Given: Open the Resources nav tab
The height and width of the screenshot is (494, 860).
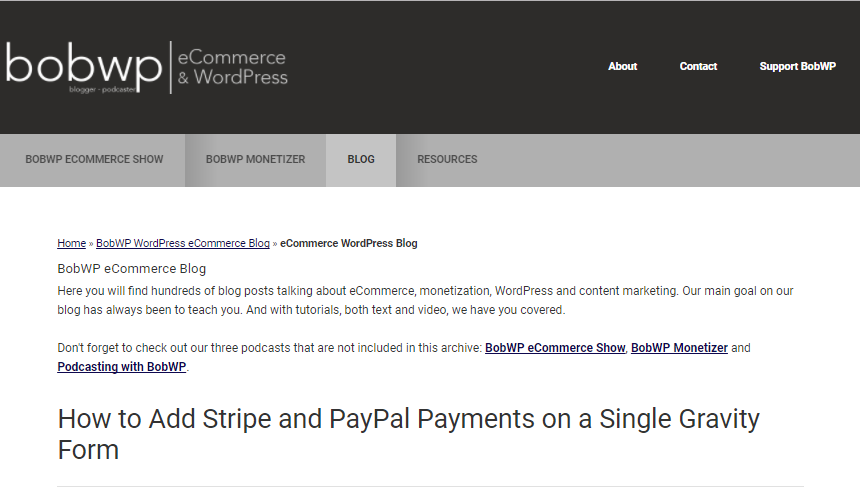Looking at the screenshot, I should pos(447,160).
